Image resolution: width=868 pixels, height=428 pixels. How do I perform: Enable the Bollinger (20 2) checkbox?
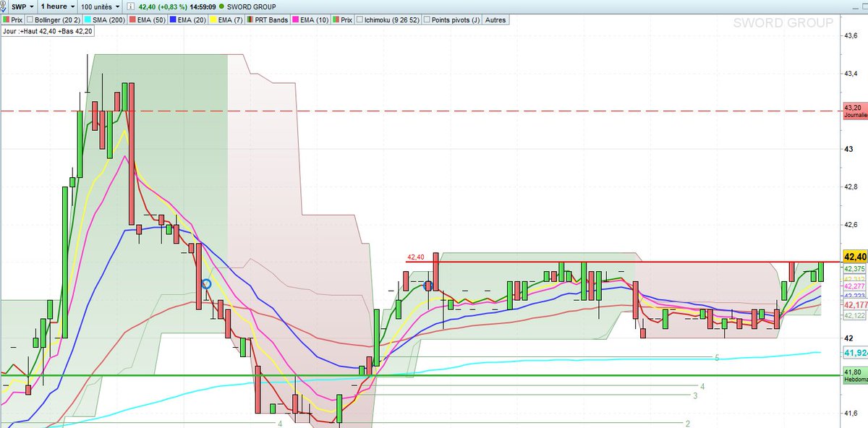[x=30, y=20]
